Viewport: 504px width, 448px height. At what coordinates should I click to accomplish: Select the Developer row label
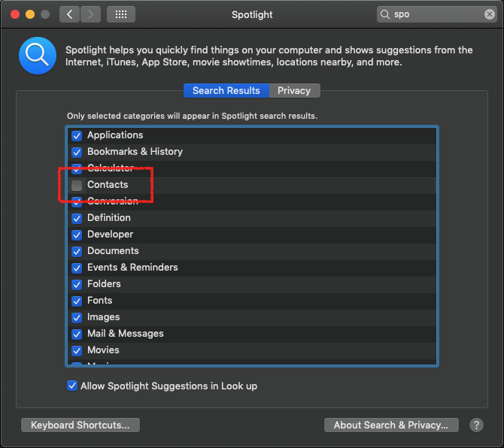coord(111,234)
